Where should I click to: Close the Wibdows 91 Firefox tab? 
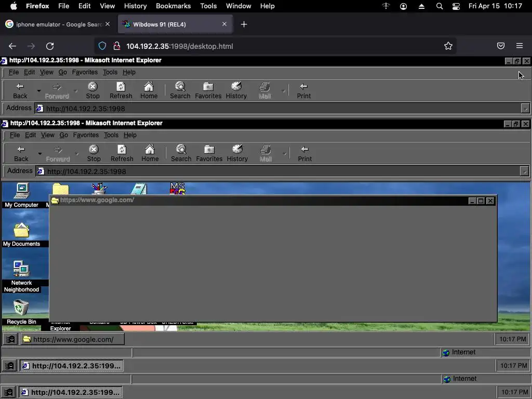click(224, 24)
